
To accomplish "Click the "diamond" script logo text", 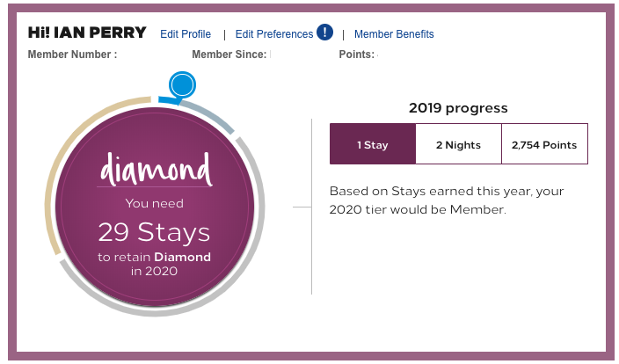I will point(155,169).
